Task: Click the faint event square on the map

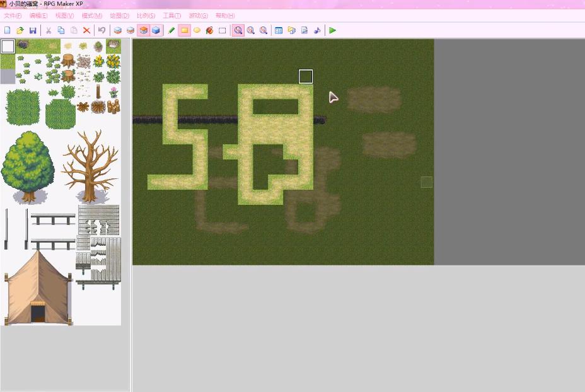Action: (426, 182)
